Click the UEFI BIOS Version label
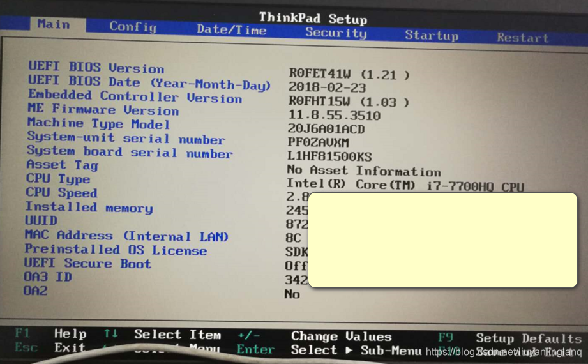588x364 pixels. pyautogui.click(x=96, y=68)
